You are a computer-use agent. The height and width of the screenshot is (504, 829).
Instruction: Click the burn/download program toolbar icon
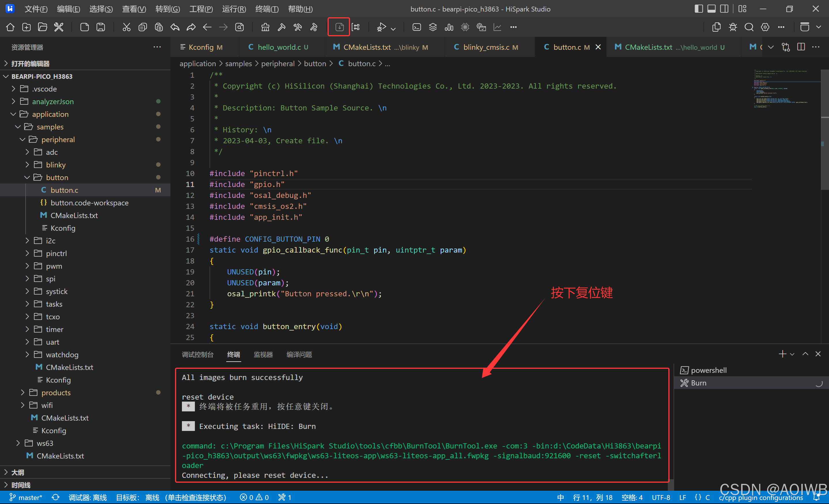point(339,27)
